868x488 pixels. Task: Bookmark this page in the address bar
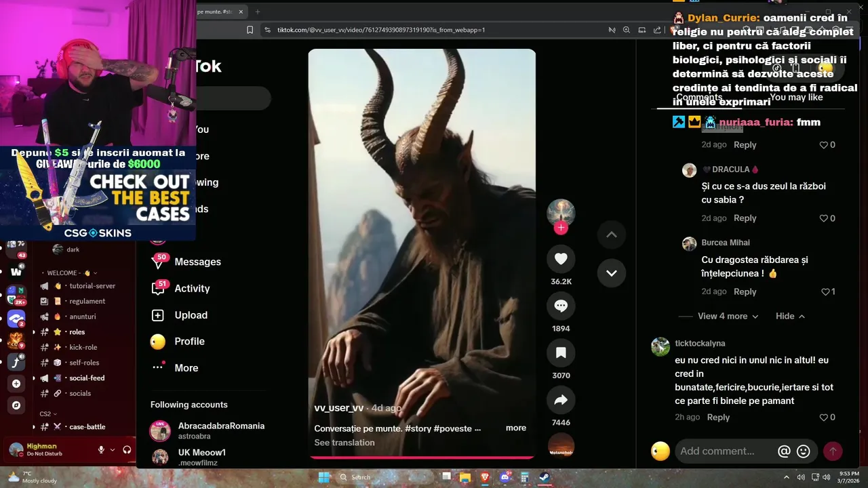(250, 30)
